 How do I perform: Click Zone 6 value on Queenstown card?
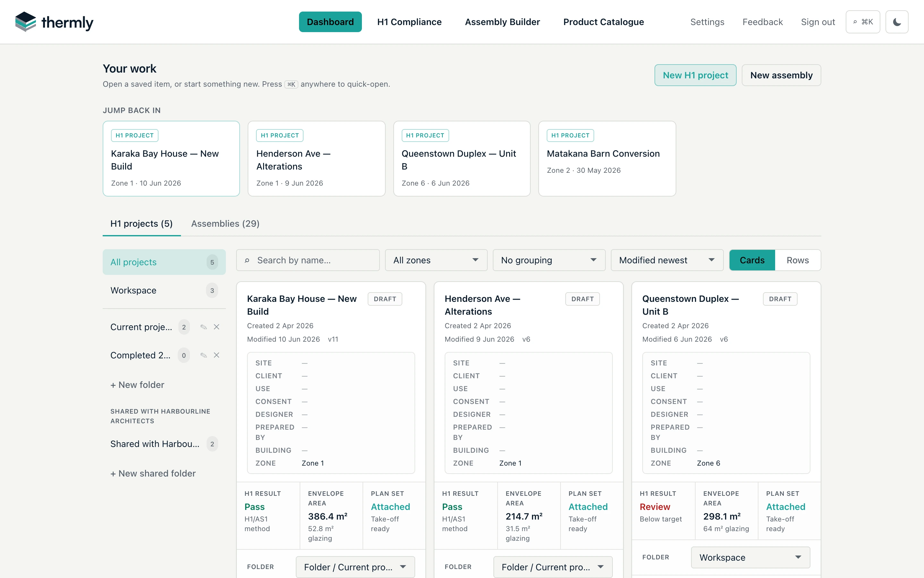[709, 463]
